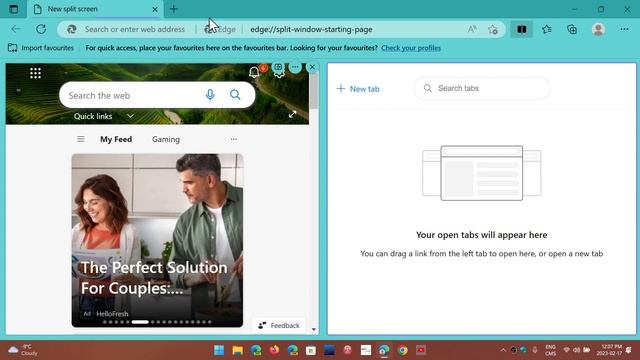Click the active carousel indicator bar
The height and width of the screenshot is (360, 640).
point(140,322)
